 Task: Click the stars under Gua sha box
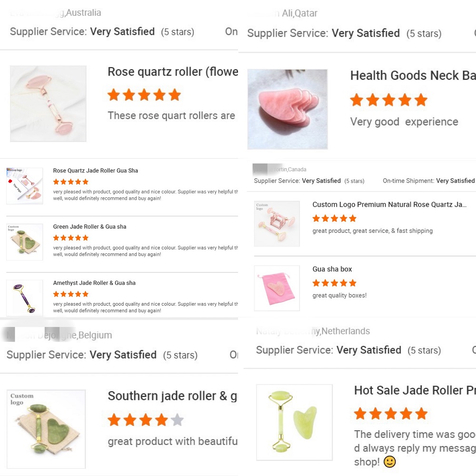[x=334, y=283]
